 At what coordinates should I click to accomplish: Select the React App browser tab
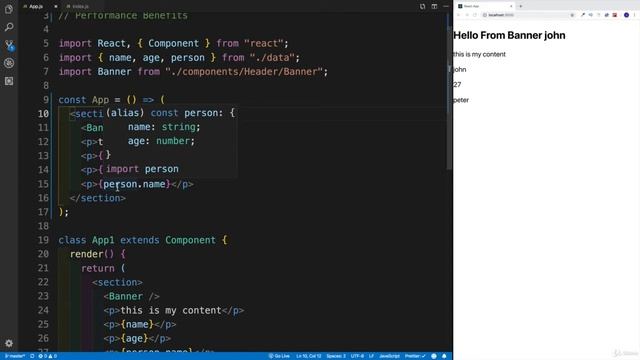(x=484, y=6)
